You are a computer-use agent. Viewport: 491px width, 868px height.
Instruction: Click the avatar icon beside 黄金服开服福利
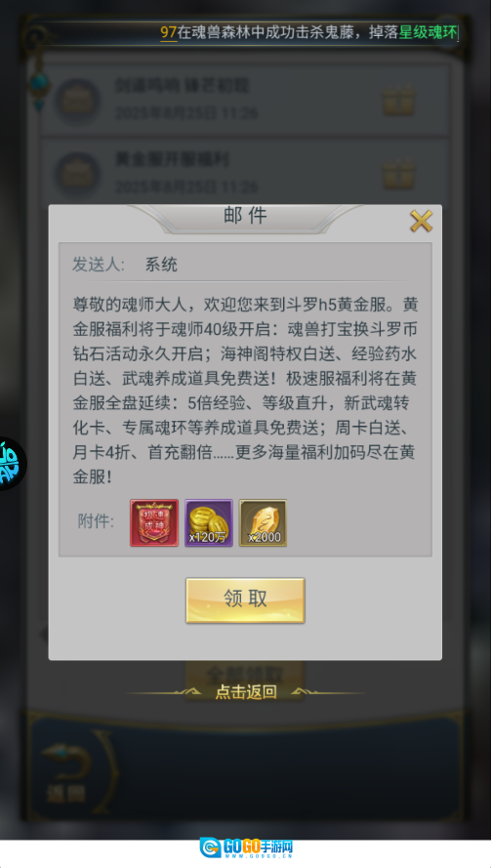pos(77,175)
